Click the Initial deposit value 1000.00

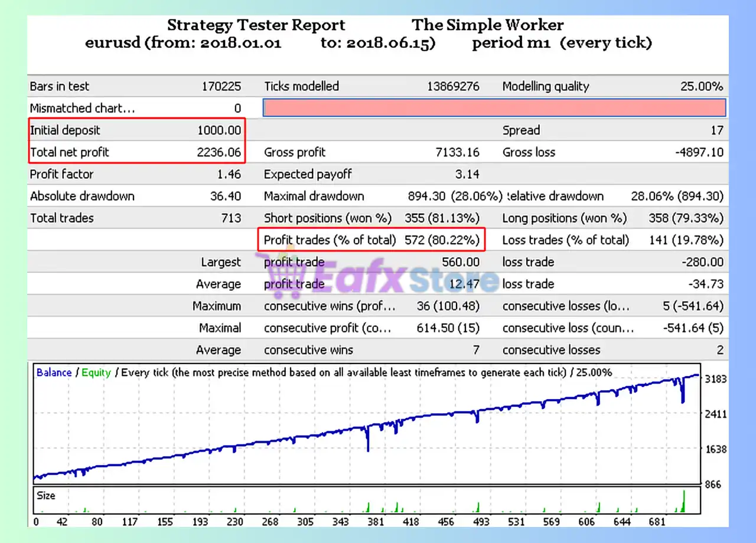[x=219, y=130]
